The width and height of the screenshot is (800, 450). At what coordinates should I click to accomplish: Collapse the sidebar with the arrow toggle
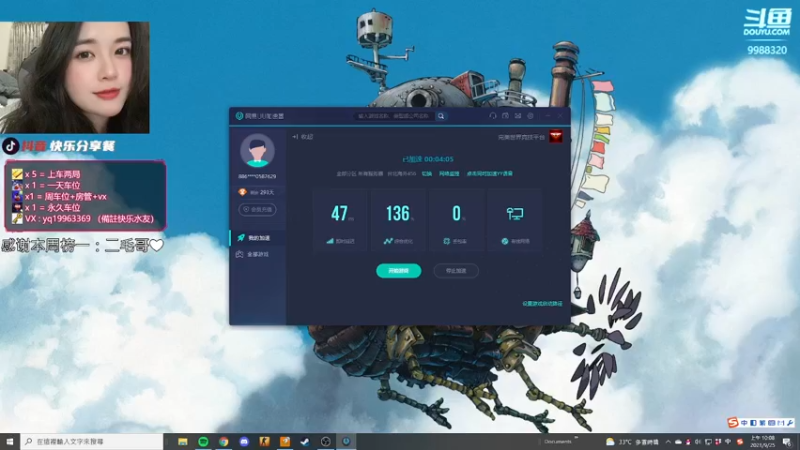tap(303, 137)
